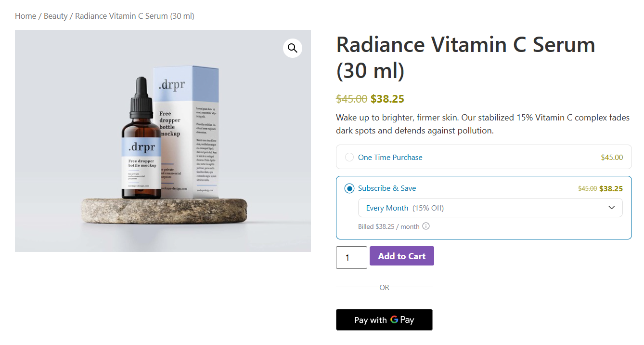Click the product description paragraph
The image size is (644, 345).
[x=481, y=123]
